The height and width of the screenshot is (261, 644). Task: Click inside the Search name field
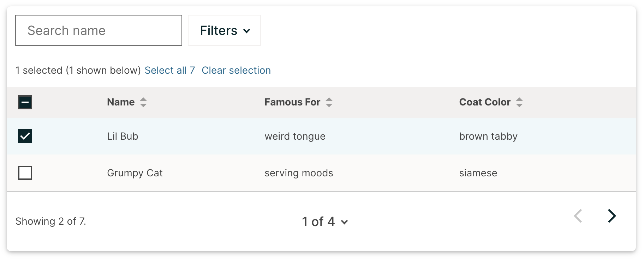click(98, 30)
